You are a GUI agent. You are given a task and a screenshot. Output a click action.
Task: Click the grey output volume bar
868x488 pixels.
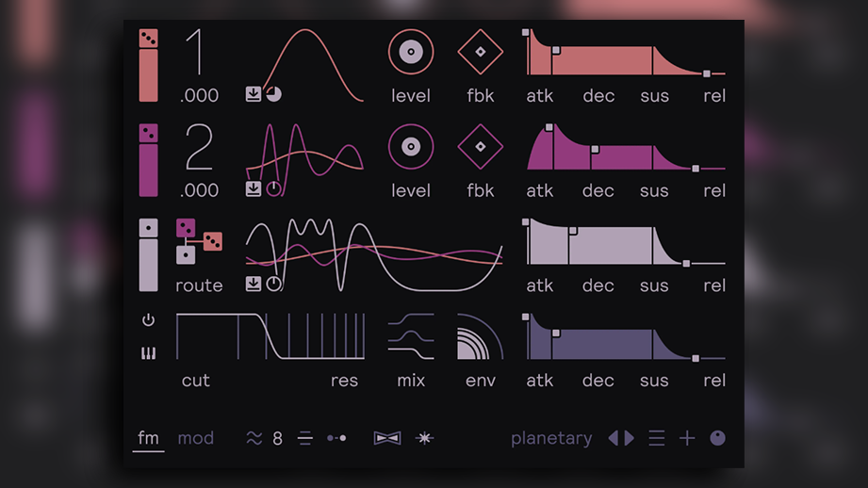[148, 265]
